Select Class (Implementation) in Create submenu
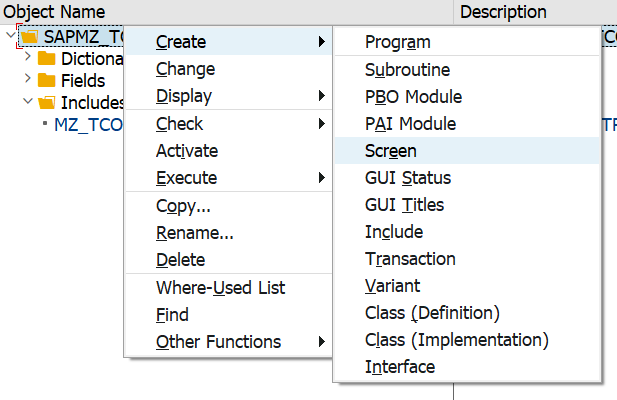617x400 pixels. pos(467,340)
